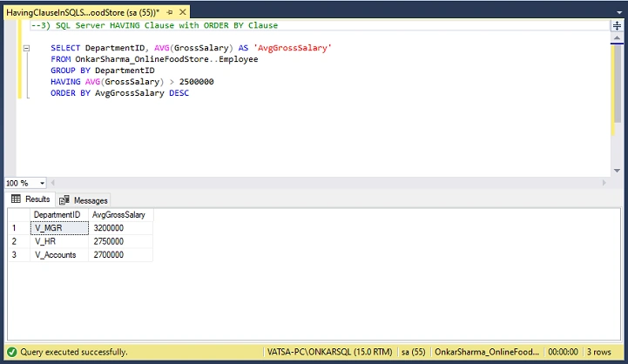This screenshot has width=628, height=364.
Task: Collapse the SELECT statement outline block
Action: 26,48
